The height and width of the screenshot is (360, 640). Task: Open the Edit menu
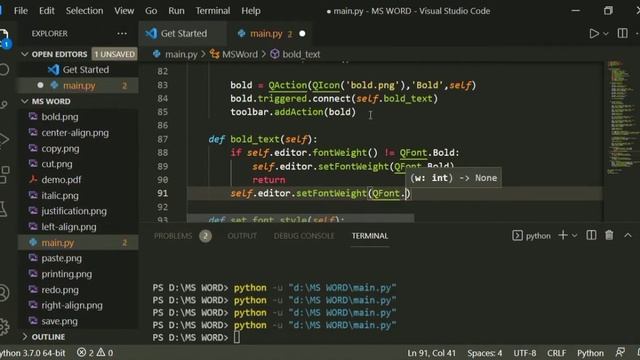[47, 11]
